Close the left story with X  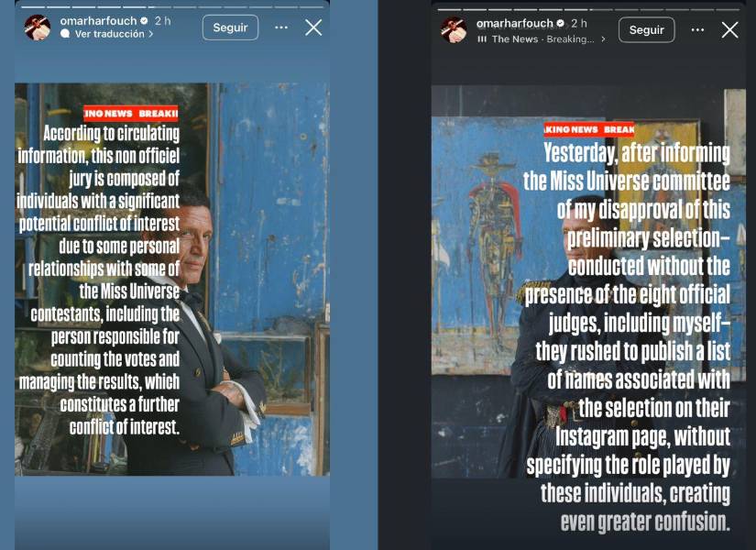[313, 27]
